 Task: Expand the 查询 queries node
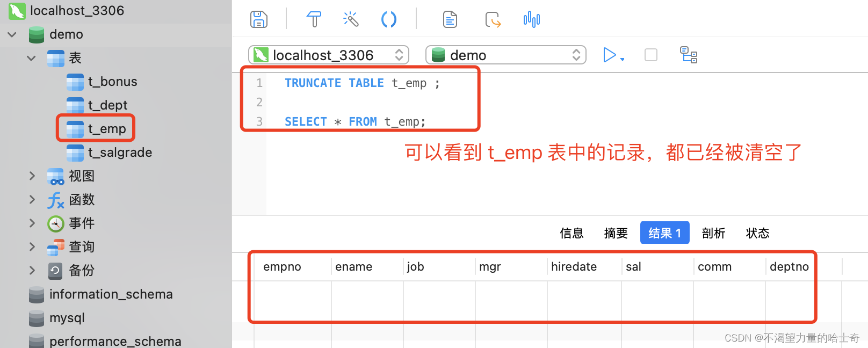(32, 247)
